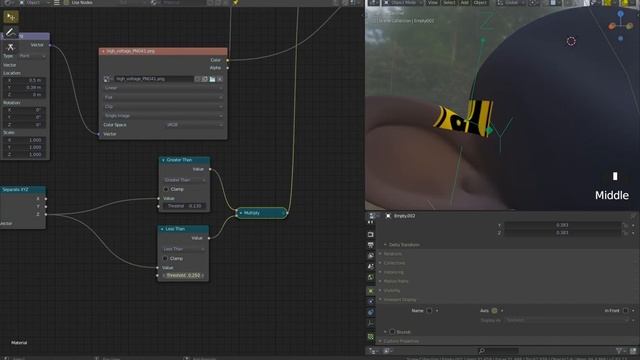This screenshot has width=640, height=360.
Task: Open the Object properties tab icon
Action: (x=371, y=291)
